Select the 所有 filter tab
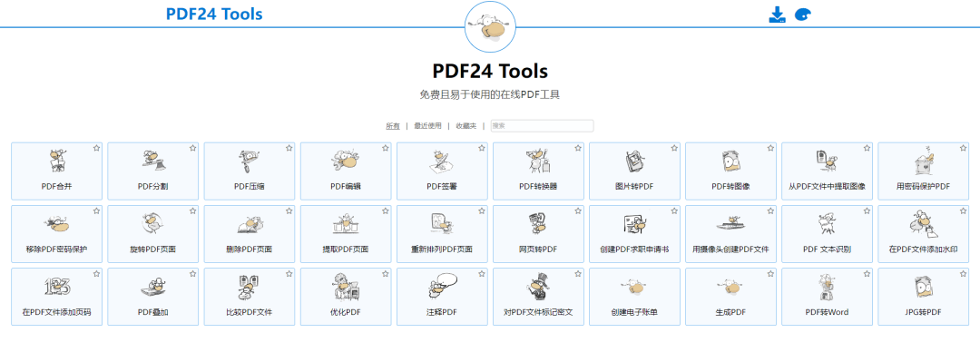Viewport: 980px width, 352px height. click(x=393, y=126)
